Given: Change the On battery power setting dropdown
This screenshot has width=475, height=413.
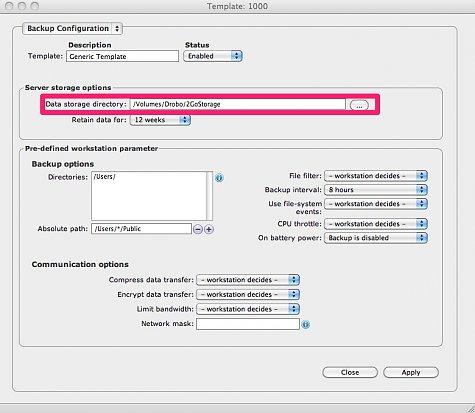Looking at the screenshot, I should pos(376,238).
